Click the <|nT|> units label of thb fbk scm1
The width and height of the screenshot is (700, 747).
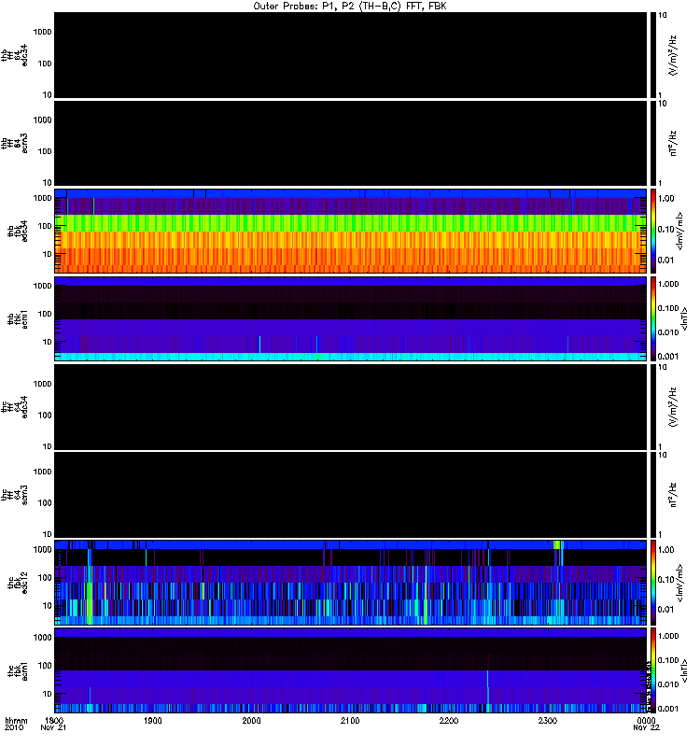[684, 318]
